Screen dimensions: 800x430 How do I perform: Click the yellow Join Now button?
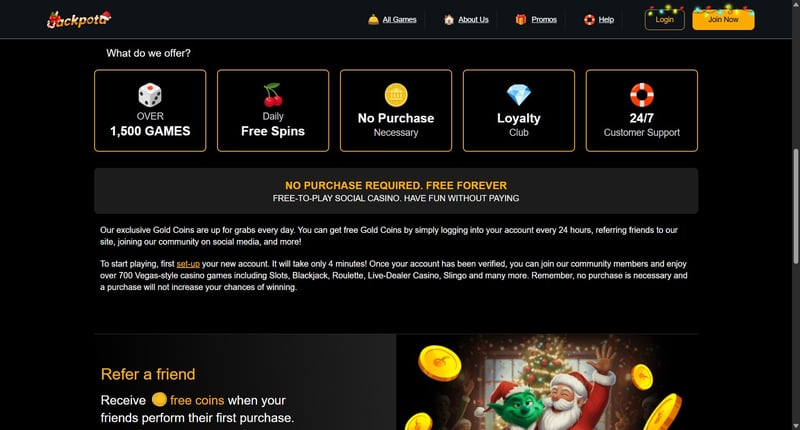tap(723, 19)
